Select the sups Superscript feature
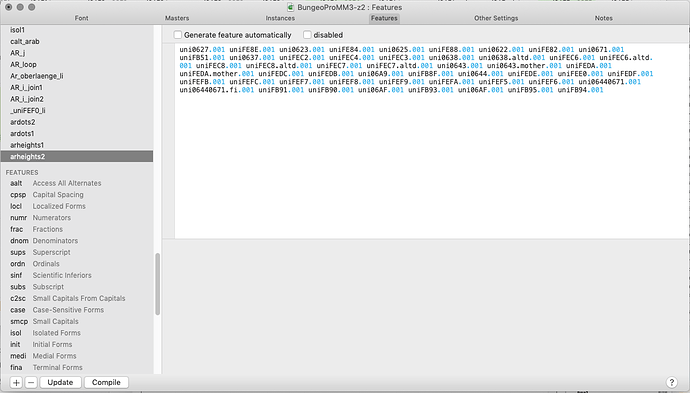690x393 pixels. pyautogui.click(x=77, y=252)
